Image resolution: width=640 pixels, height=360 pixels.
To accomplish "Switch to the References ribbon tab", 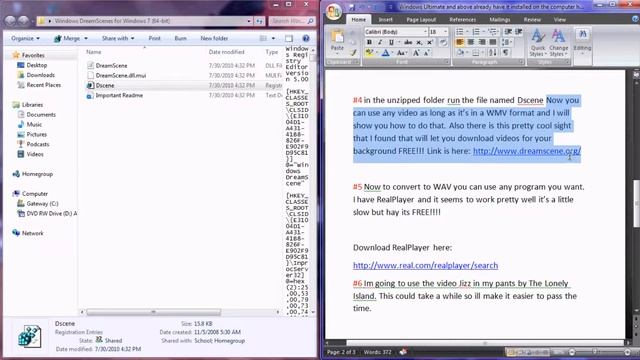I will pyautogui.click(x=462, y=20).
